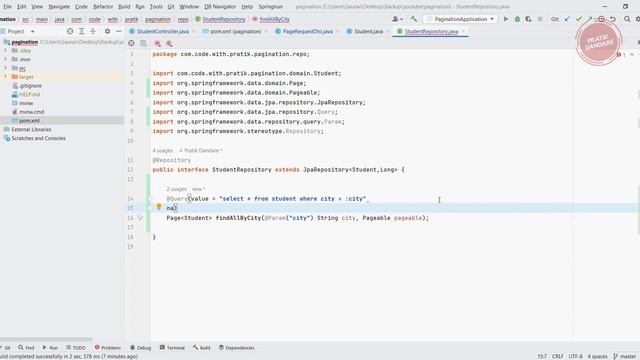This screenshot has height=360, width=640.
Task: Open the Debug tool window
Action: click(140, 347)
